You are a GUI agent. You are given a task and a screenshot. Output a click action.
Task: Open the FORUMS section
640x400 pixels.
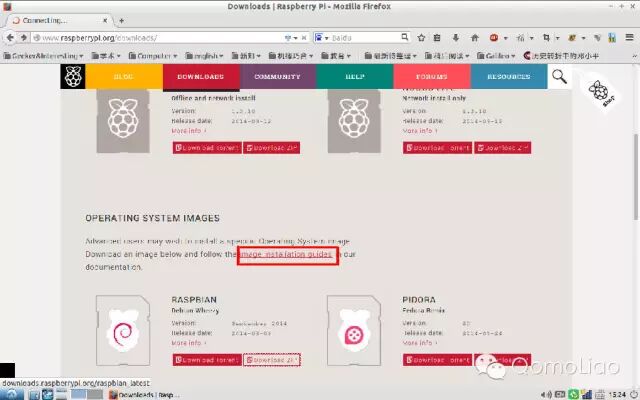pos(432,76)
